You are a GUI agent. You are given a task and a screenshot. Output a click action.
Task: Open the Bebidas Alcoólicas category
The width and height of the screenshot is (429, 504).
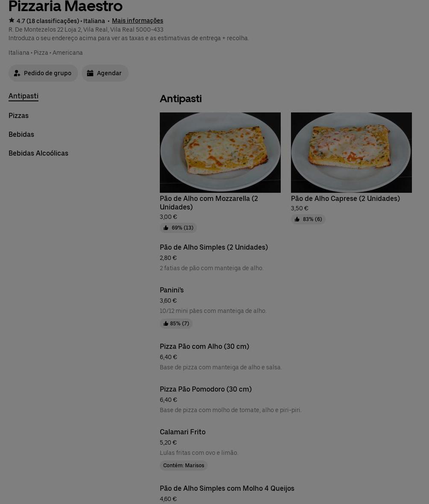38,153
